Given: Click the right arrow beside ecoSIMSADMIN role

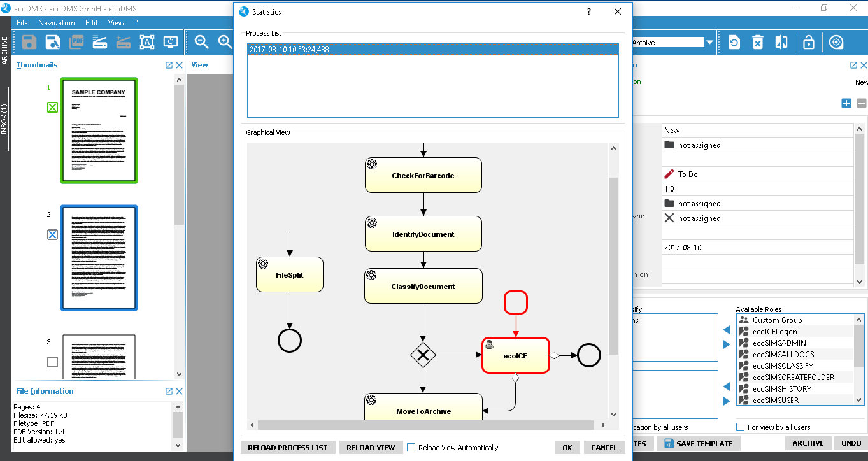Looking at the screenshot, I should 727,344.
